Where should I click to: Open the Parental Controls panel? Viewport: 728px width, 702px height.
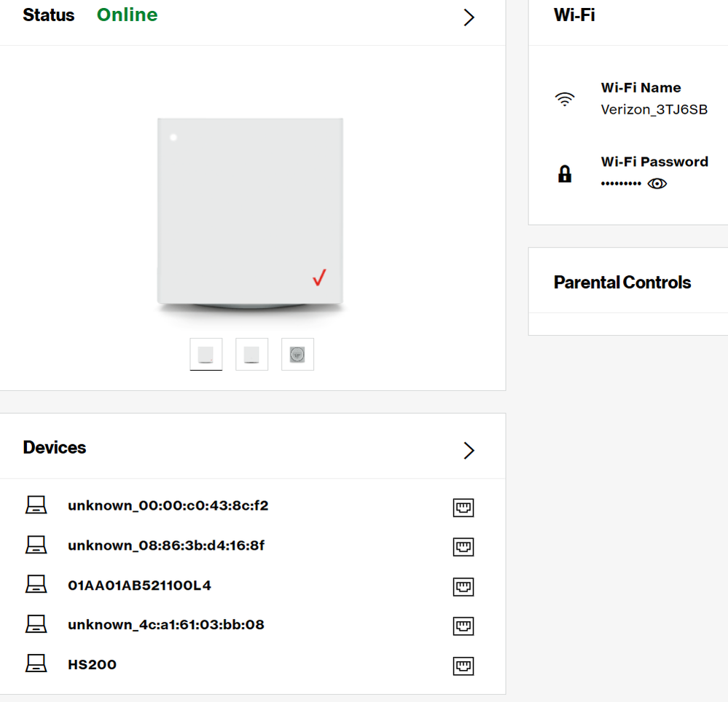[622, 282]
